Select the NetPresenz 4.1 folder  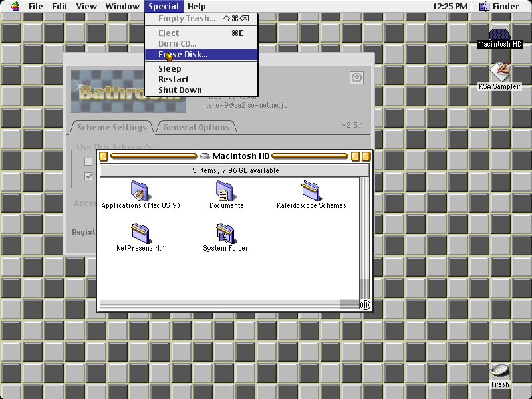140,237
